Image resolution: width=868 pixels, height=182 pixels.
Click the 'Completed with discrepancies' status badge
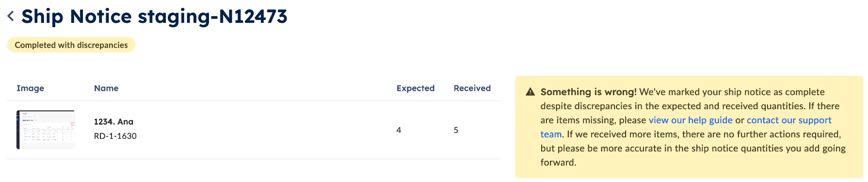pyautogui.click(x=71, y=45)
